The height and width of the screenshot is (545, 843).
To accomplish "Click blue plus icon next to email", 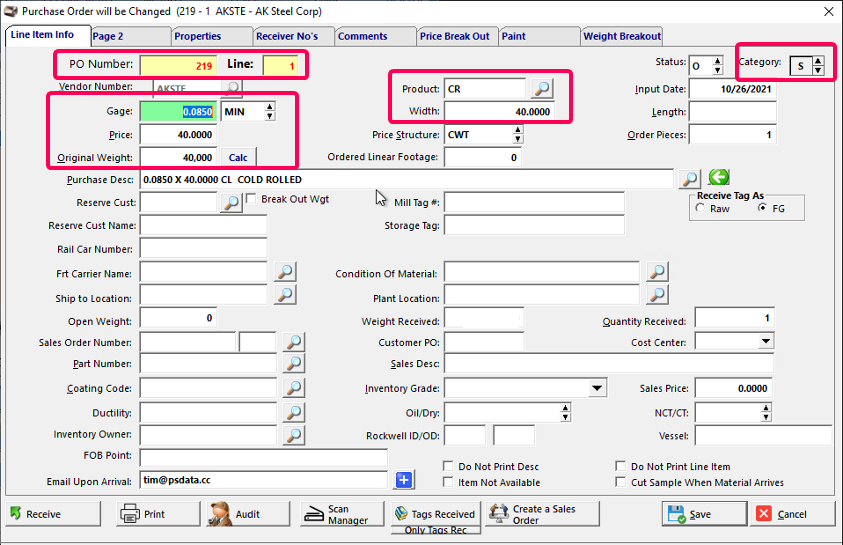I will (404, 480).
